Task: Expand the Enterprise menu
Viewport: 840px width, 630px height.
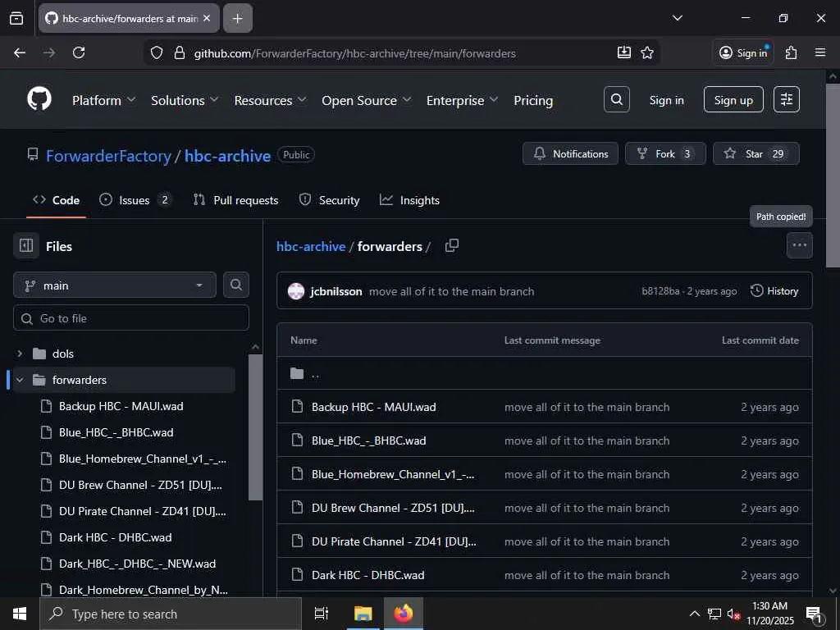Action: coord(462,100)
